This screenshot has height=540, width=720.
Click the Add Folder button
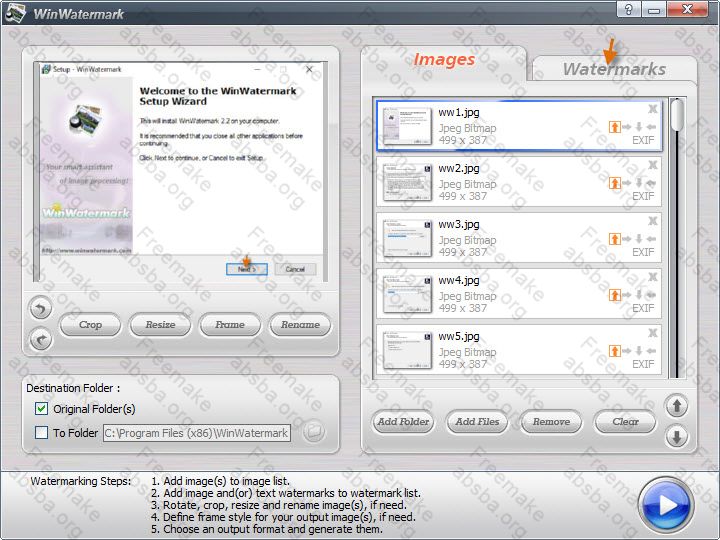tap(403, 422)
